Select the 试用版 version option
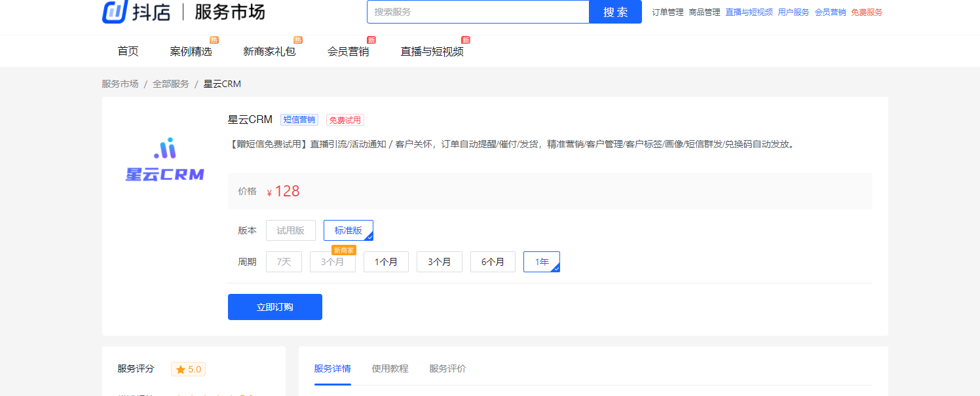The width and height of the screenshot is (980, 396). (290, 230)
